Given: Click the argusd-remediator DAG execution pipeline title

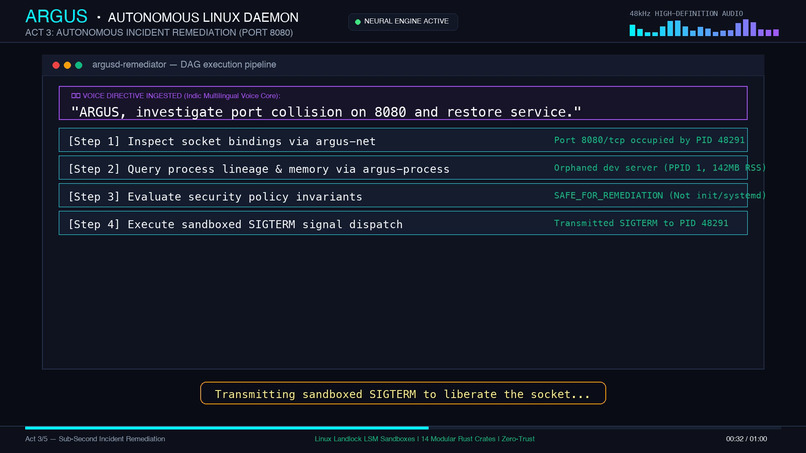Looking at the screenshot, I should 184,65.
